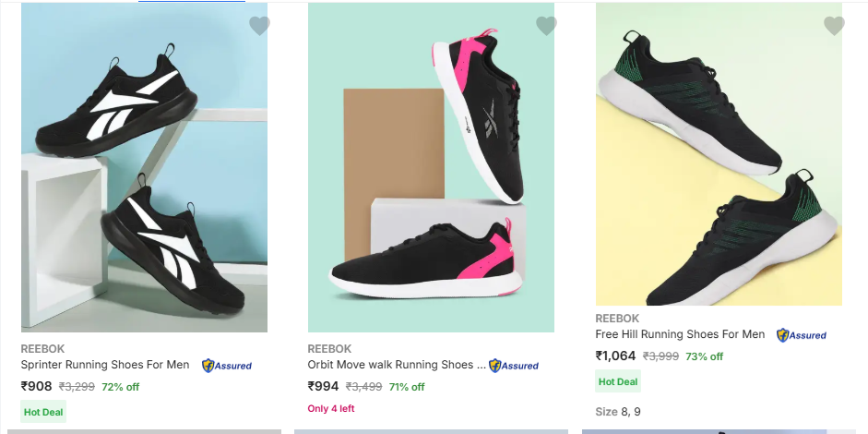Image resolution: width=868 pixels, height=434 pixels.
Task: Click REEBOK brand label above Orbit Move shoes
Action: pos(329,349)
